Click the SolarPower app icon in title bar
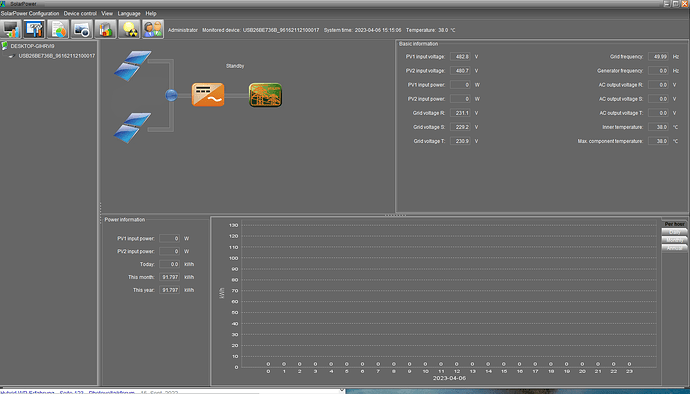Image resolution: width=690 pixels, height=394 pixels. [x=4, y=4]
